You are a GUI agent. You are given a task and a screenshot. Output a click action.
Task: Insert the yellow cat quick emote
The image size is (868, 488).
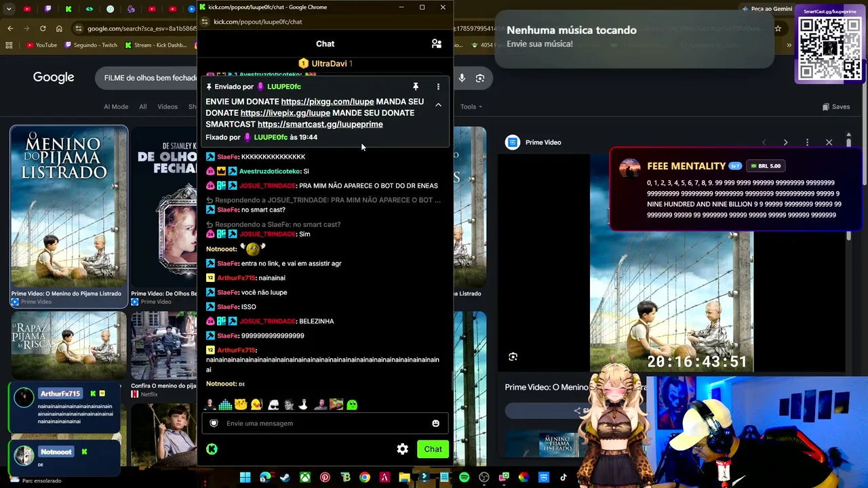pos(241,405)
